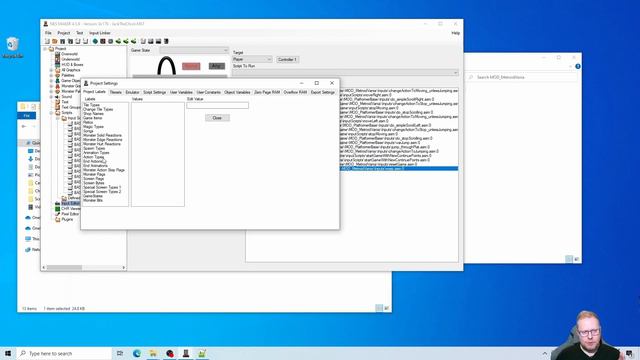Select Shop Names in the Labels list
Viewport: 640px width, 360px height.
[x=93, y=113]
